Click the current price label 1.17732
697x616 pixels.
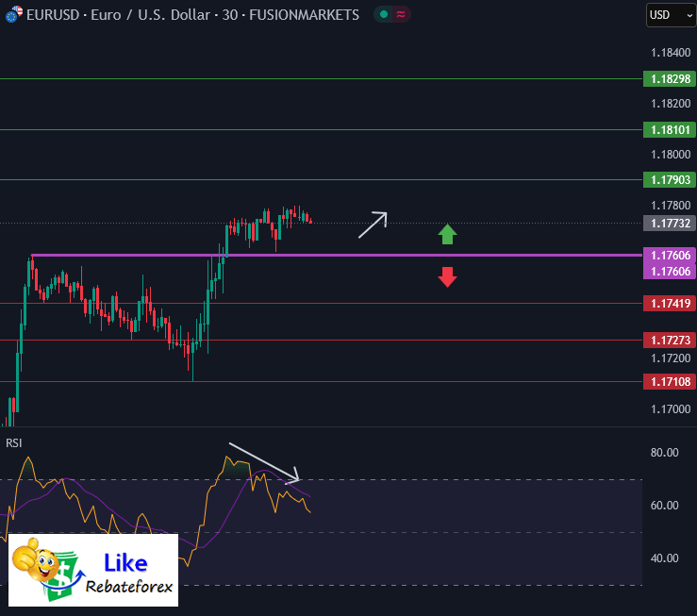(670, 224)
